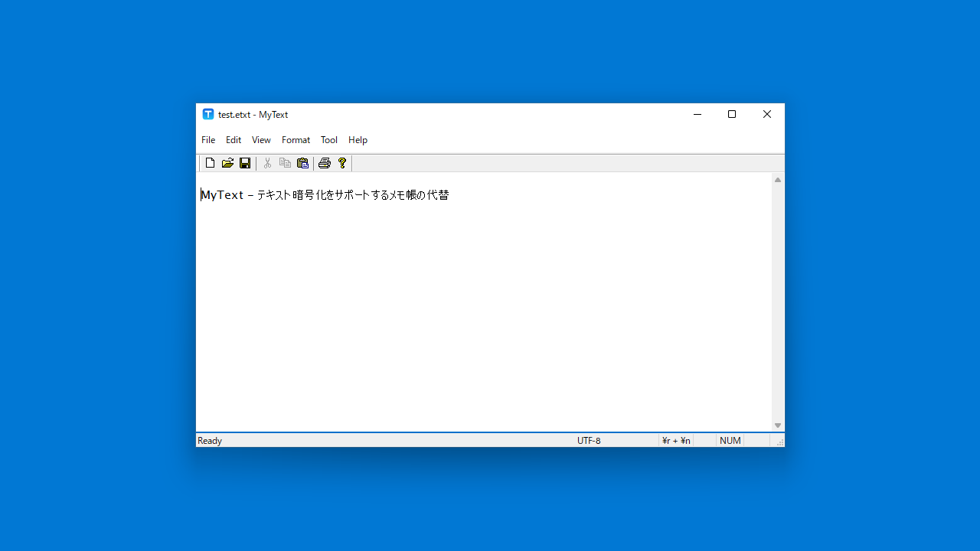Click the Paste clipboard icon

(x=302, y=163)
